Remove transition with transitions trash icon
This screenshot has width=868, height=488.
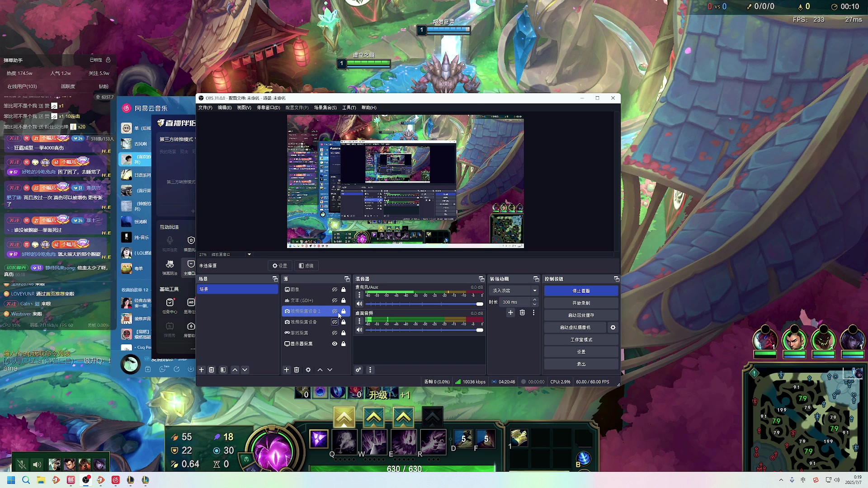[522, 313]
